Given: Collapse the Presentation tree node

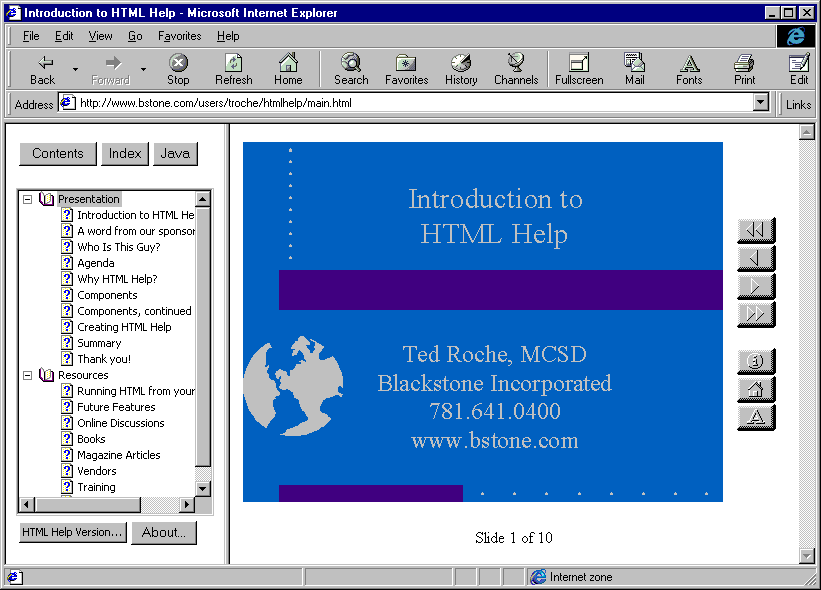Looking at the screenshot, I should 28,199.
